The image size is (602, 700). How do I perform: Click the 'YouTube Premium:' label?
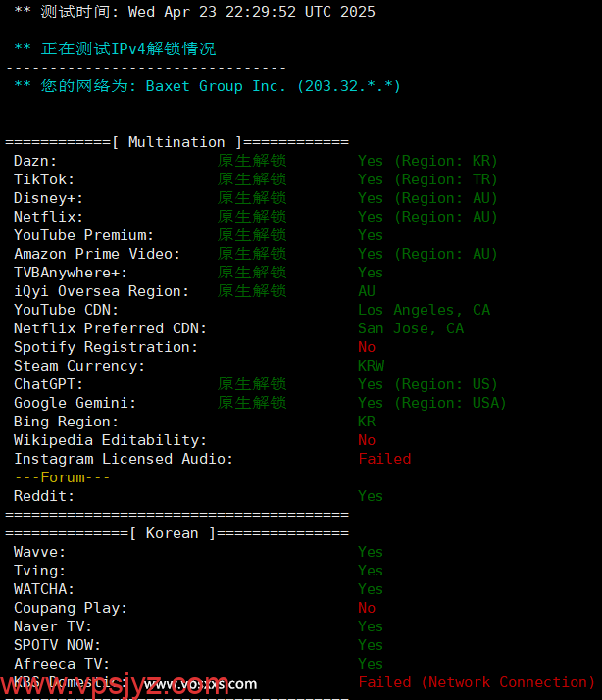click(83, 235)
